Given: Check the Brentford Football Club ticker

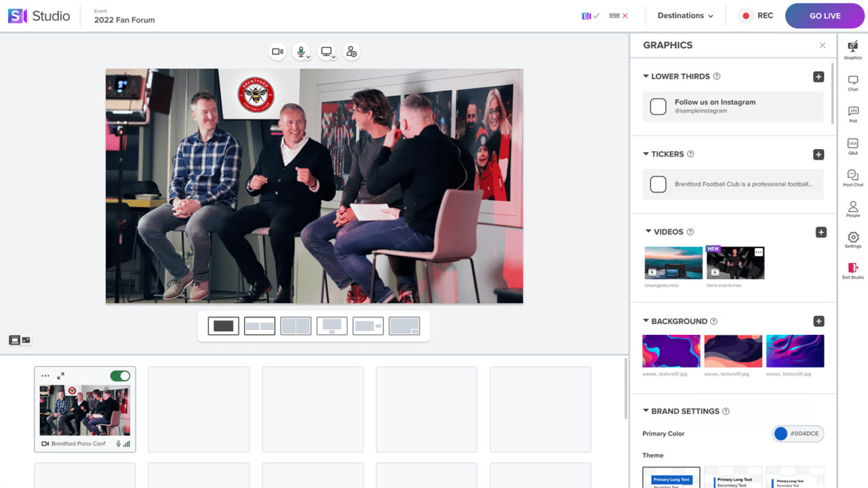Looking at the screenshot, I should pyautogui.click(x=658, y=184).
